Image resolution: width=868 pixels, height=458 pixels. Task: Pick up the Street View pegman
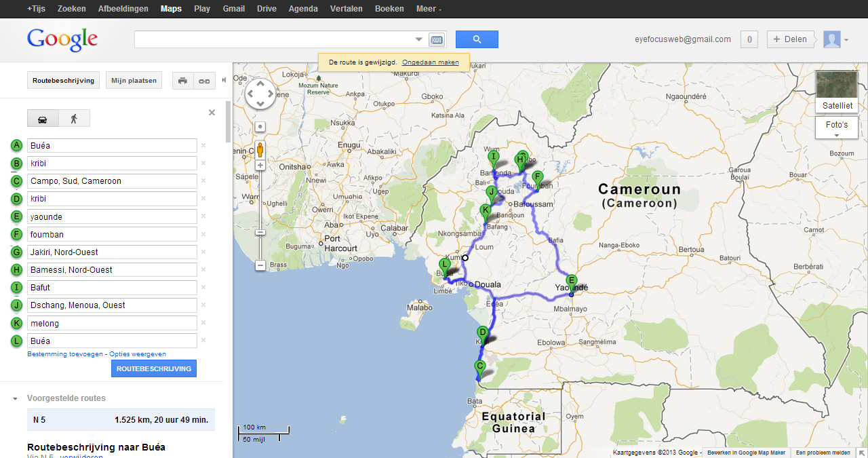point(260,150)
